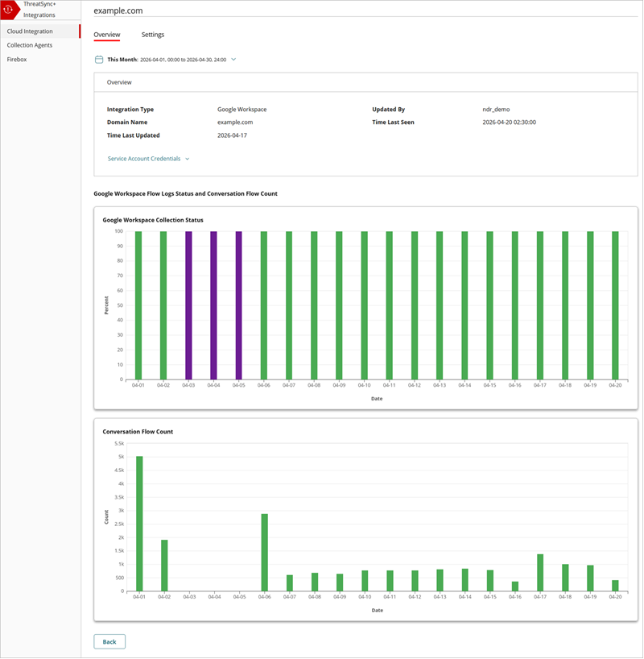Click the date range text 2026-04-01 to 2026-04-30
This screenshot has height=659, width=644.
(184, 60)
